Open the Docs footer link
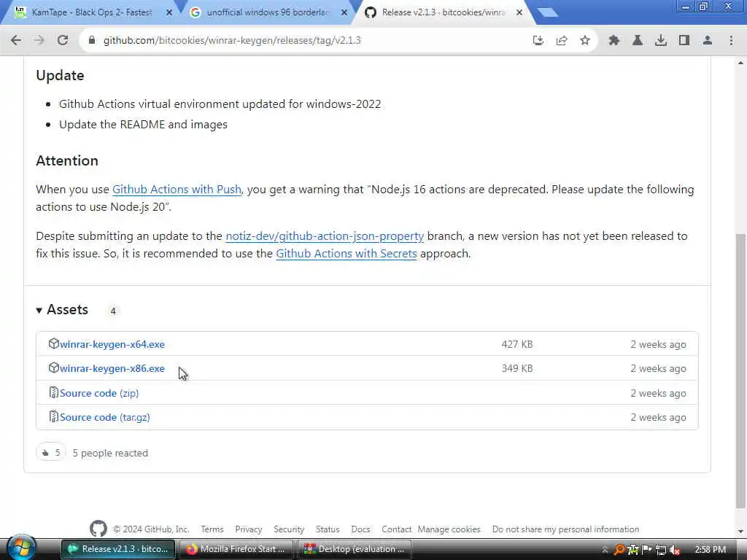Screen dimensions: 747x560 tap(360, 529)
